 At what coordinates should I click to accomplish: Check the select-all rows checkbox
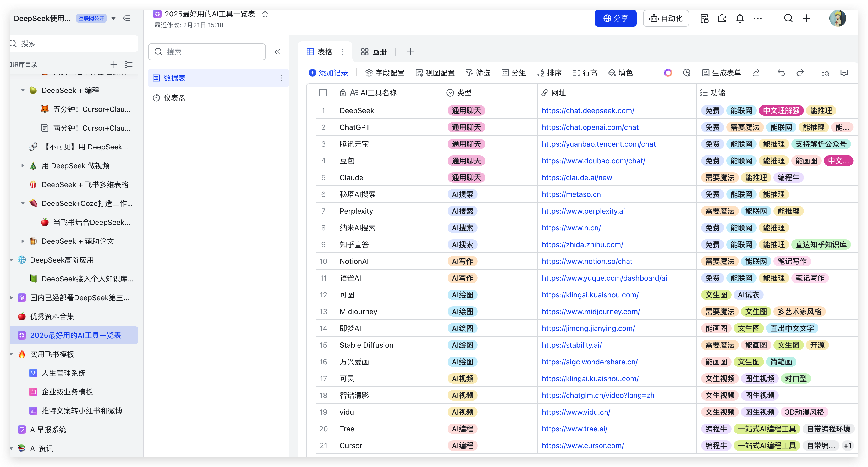click(323, 93)
